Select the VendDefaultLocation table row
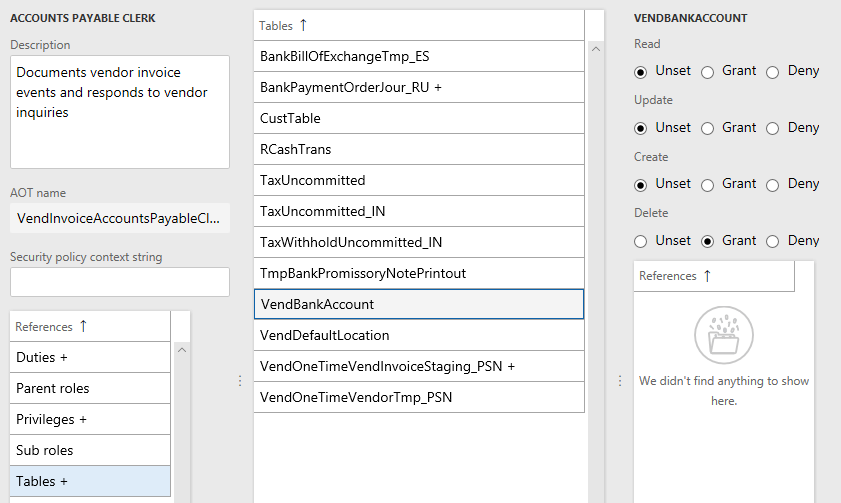Image resolution: width=841 pixels, height=503 pixels. pos(419,335)
